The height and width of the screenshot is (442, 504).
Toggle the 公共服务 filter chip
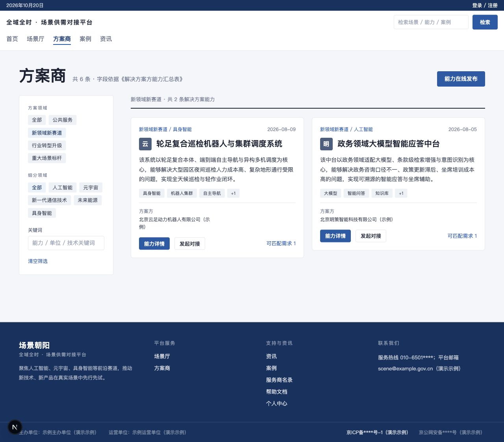tap(63, 120)
